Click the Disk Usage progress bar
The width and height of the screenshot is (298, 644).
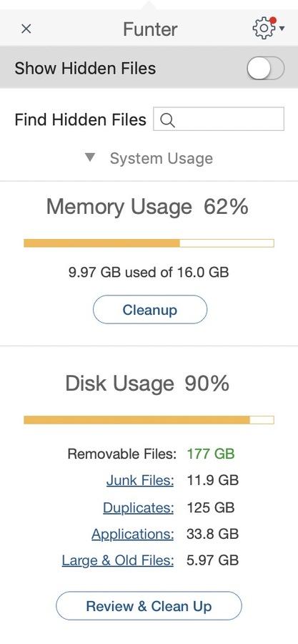point(149,420)
